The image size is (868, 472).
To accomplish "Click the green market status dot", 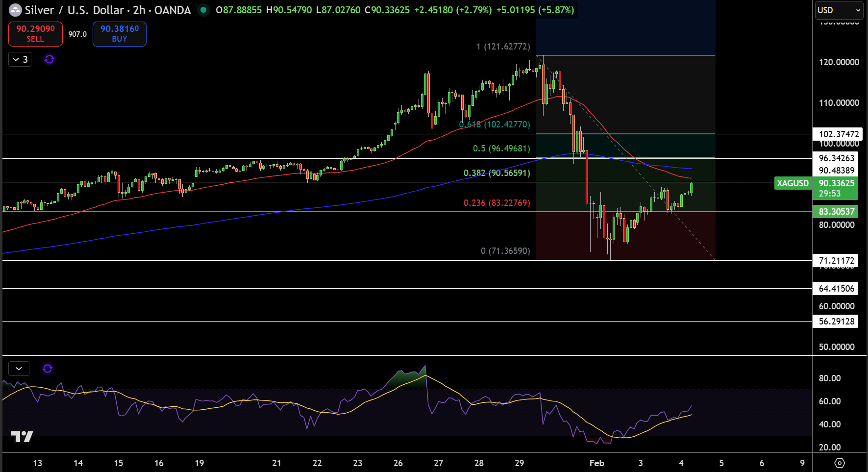I will tap(203, 10).
